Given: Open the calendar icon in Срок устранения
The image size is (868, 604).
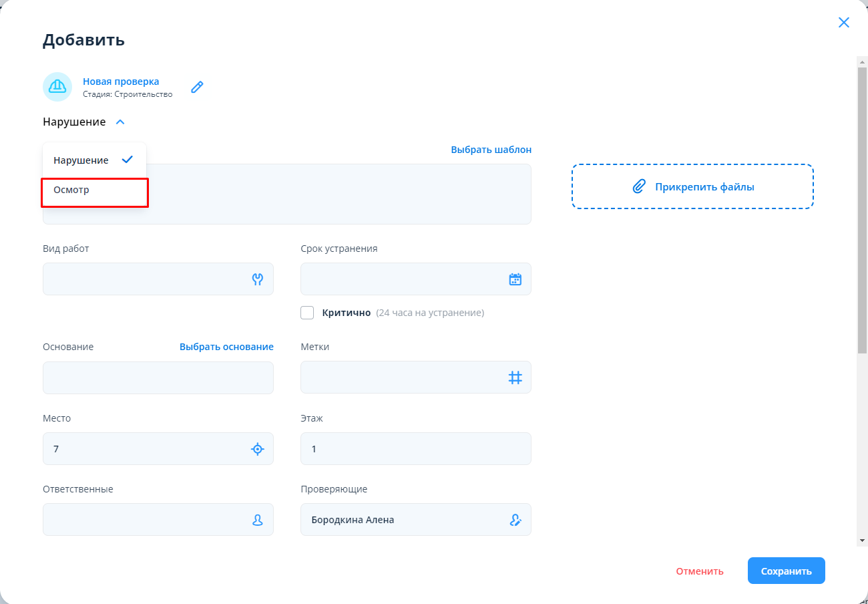Looking at the screenshot, I should coord(515,279).
